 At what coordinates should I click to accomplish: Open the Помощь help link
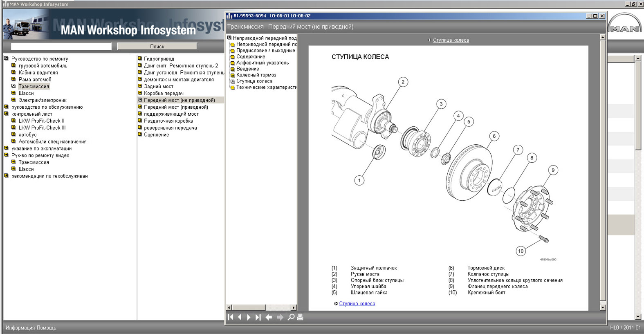[46, 328]
